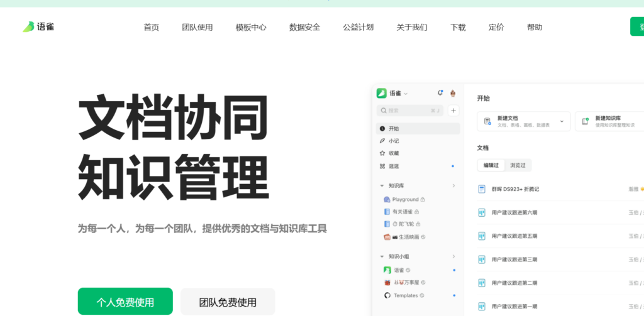
Task: Click the plus button beside the search box
Action: pos(453,111)
